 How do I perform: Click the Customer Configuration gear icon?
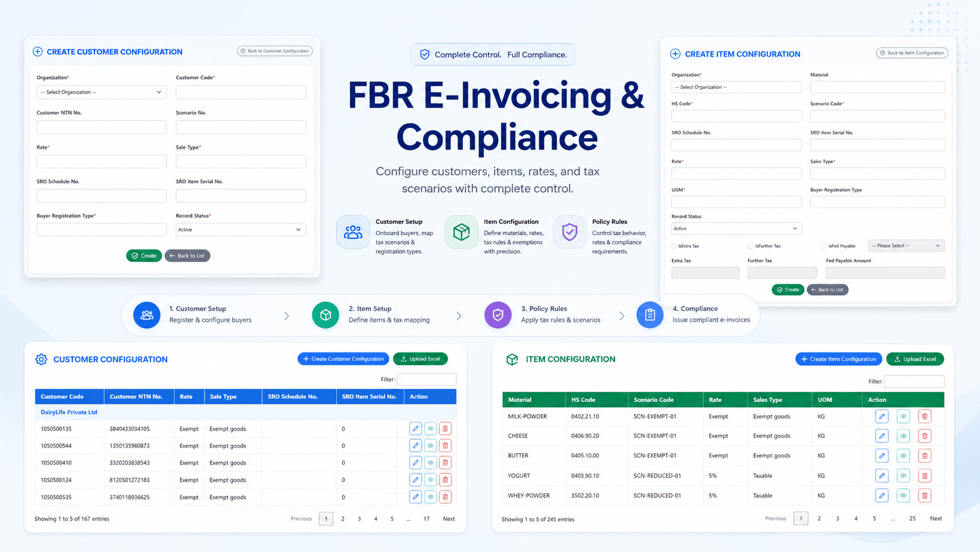coord(41,360)
